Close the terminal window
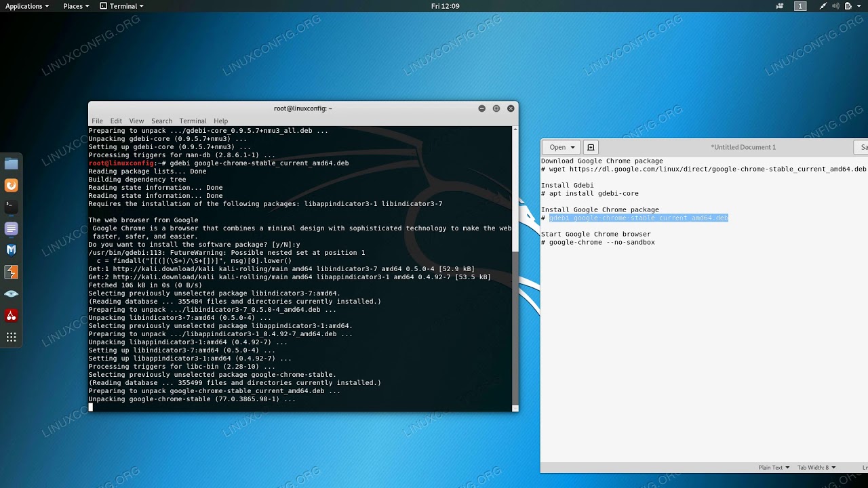This screenshot has width=868, height=488. 511,108
